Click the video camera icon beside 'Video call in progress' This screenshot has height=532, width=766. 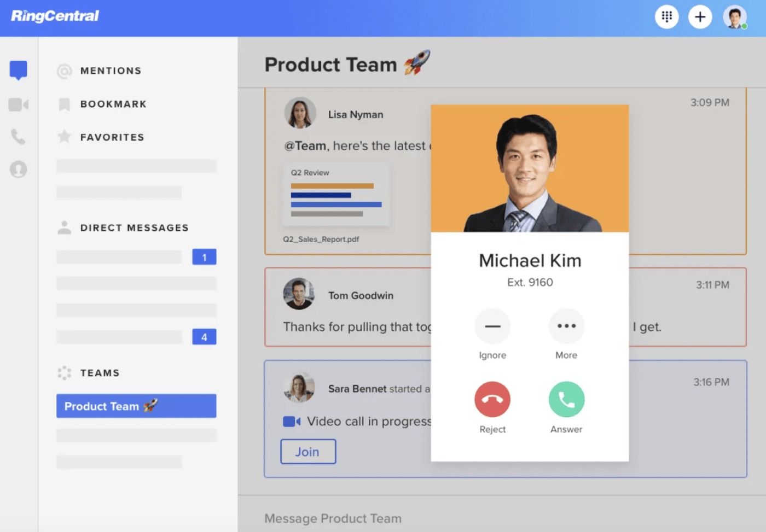click(292, 422)
